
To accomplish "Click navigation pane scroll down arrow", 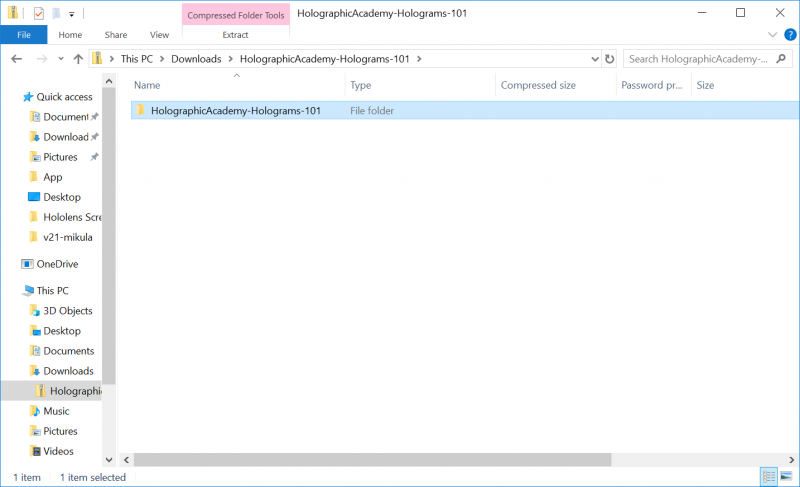I will 109,459.
